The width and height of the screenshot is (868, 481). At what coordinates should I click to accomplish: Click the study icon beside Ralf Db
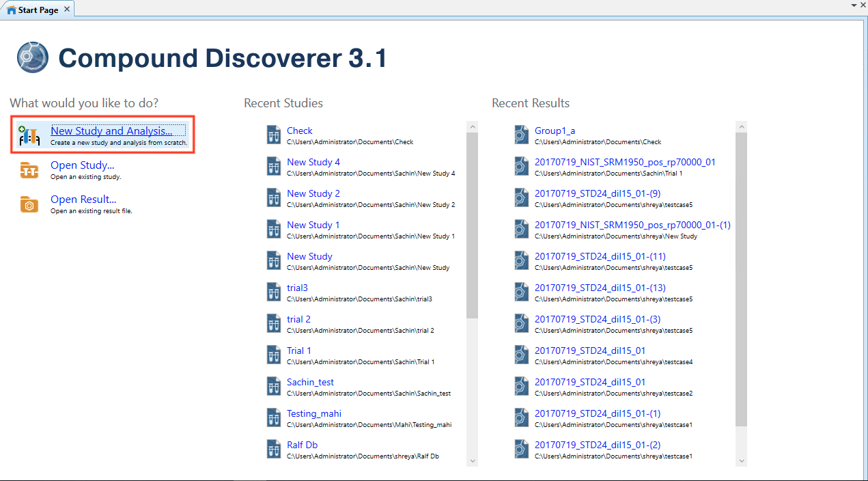tap(274, 449)
